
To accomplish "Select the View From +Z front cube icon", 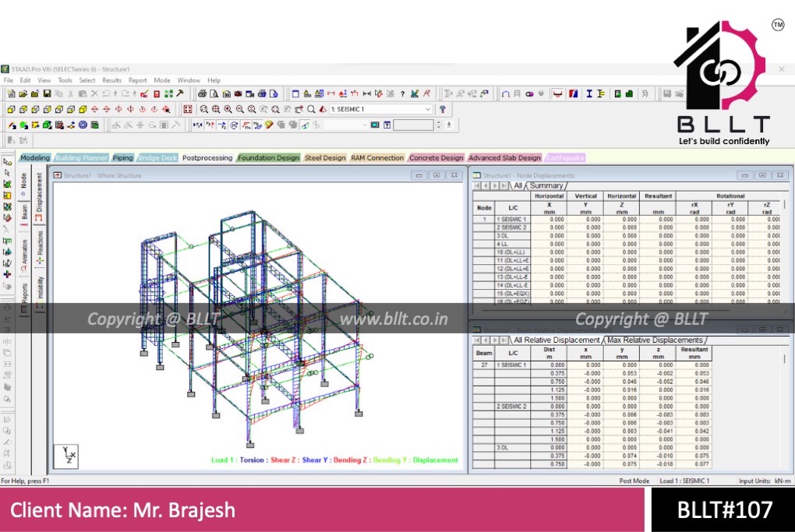I will (11, 110).
